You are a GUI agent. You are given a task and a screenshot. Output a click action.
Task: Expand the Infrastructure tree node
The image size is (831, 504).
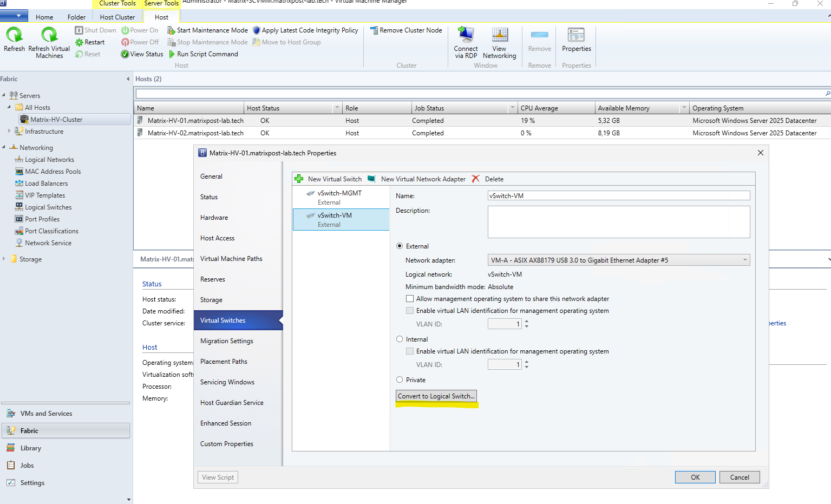(x=9, y=131)
